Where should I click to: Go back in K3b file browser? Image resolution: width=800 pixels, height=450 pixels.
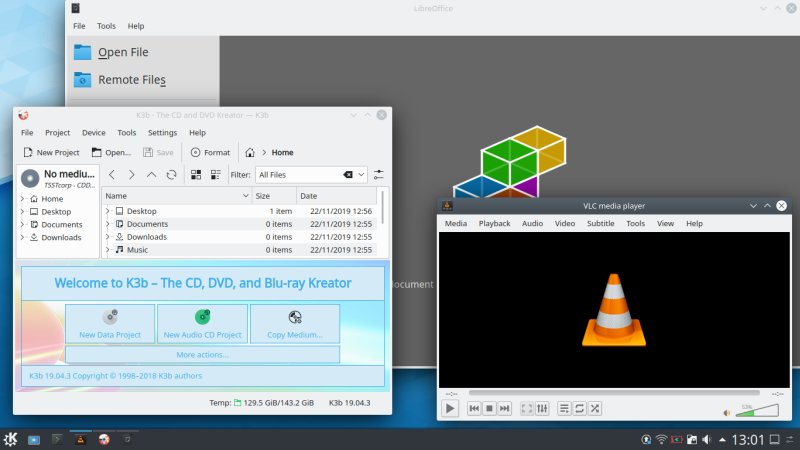[113, 174]
